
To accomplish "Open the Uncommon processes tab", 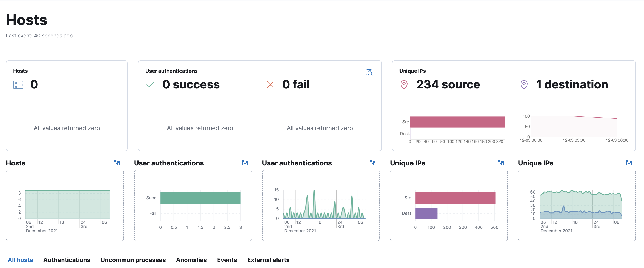I will tap(133, 260).
